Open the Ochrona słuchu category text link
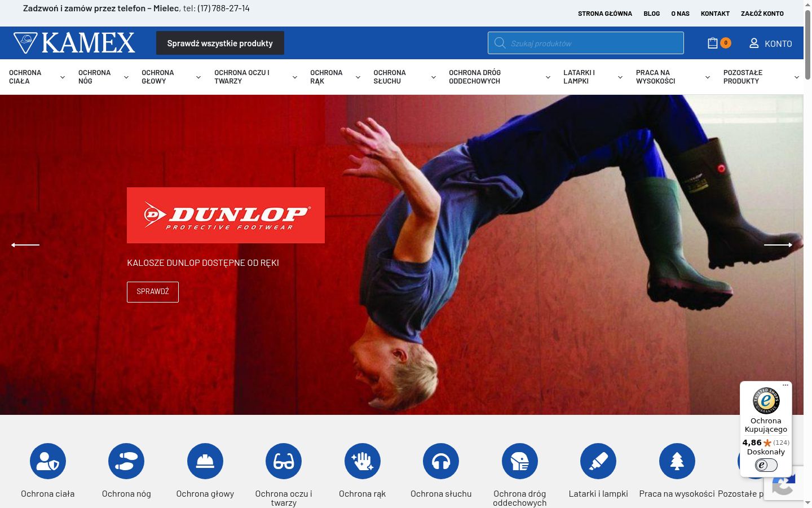This screenshot has height=508, width=812. (x=441, y=494)
